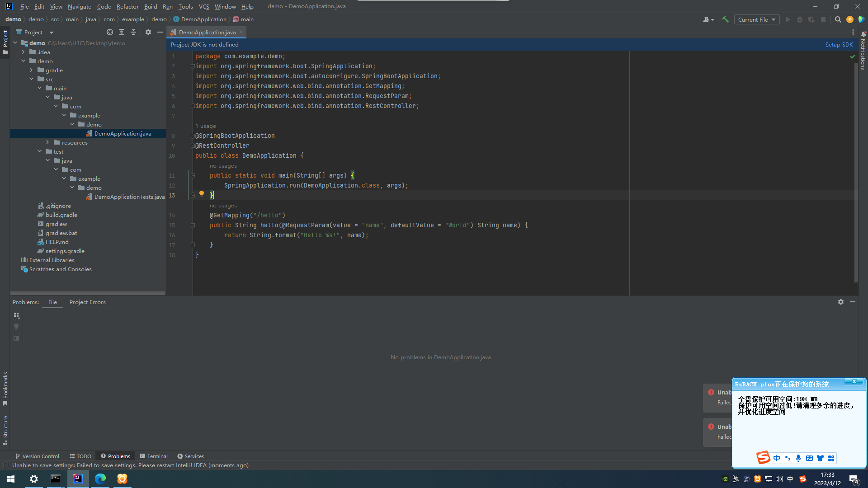The width and height of the screenshot is (868, 488).
Task: Fold main method at line 11
Action: (193, 175)
